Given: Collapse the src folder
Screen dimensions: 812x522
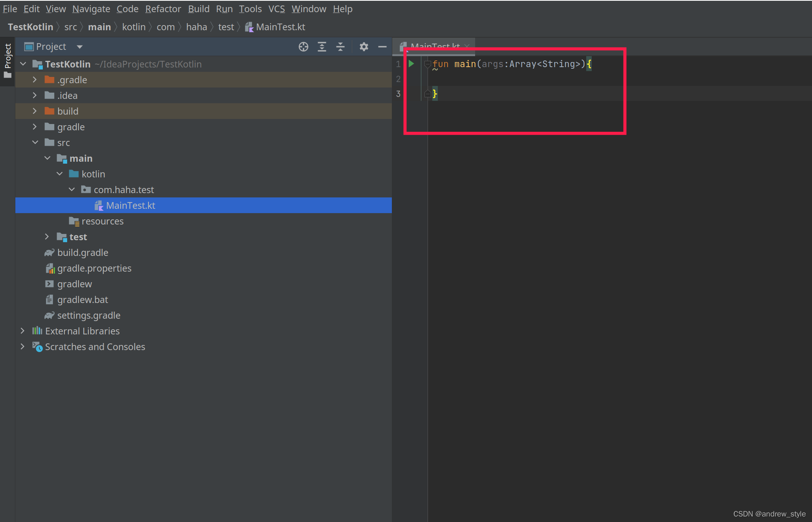Looking at the screenshot, I should point(35,142).
